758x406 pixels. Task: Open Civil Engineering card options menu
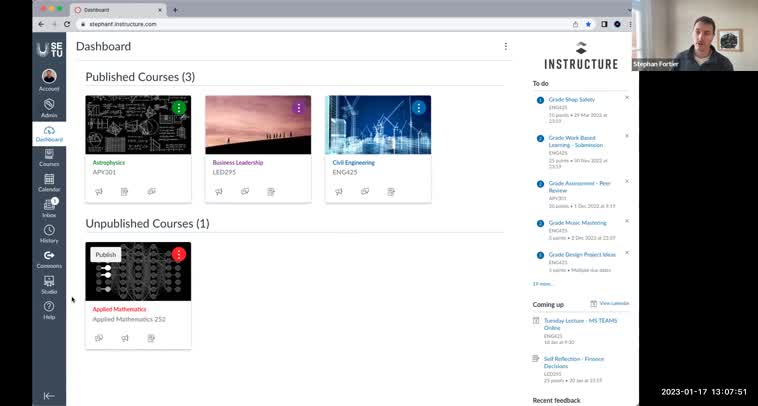419,108
